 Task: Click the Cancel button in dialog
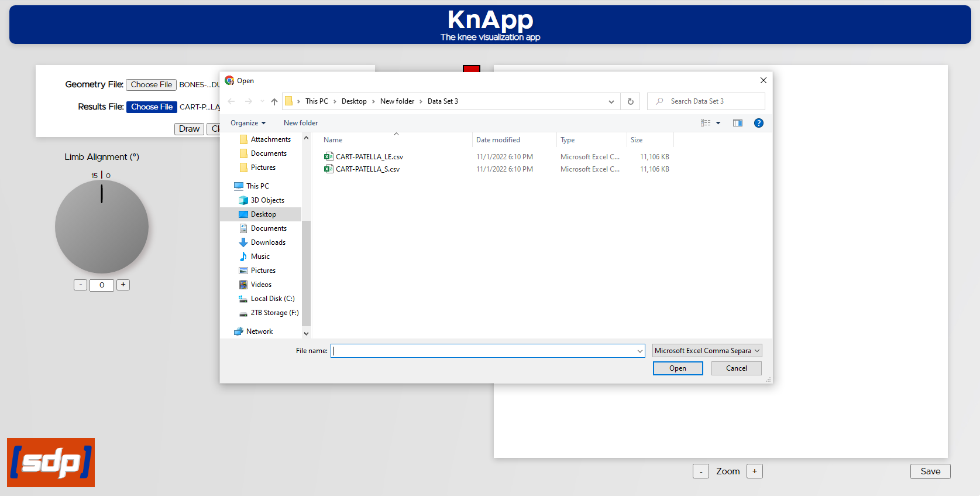736,368
